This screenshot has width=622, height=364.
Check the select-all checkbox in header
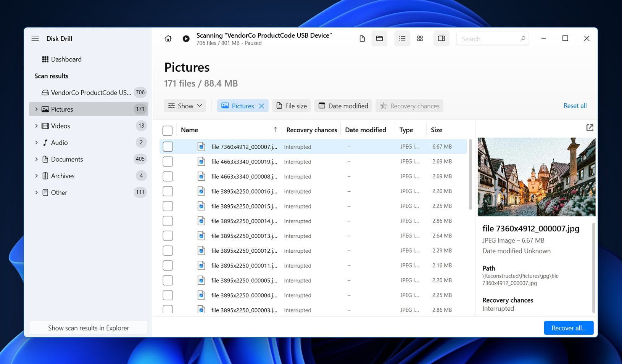[x=168, y=130]
